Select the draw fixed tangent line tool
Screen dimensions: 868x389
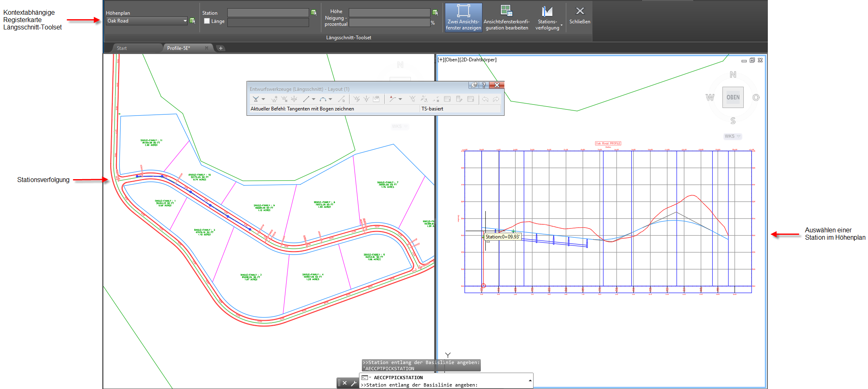pyautogui.click(x=306, y=99)
